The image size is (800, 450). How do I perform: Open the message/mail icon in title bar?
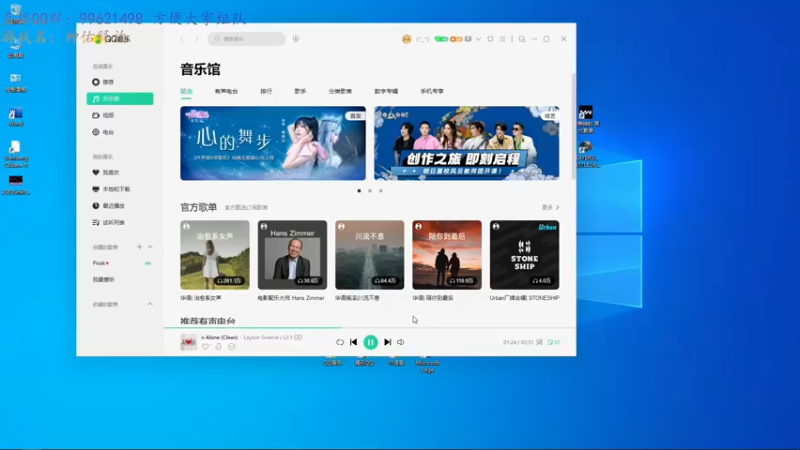coord(468,39)
